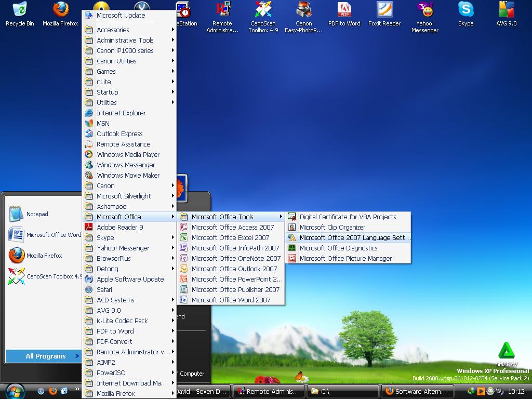The height and width of the screenshot is (399, 532).
Task: Open AVG 9.0 desktop icon
Action: (x=506, y=14)
